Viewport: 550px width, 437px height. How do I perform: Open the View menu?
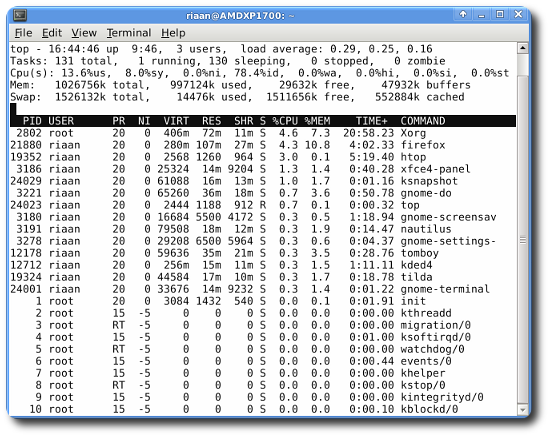click(x=84, y=33)
